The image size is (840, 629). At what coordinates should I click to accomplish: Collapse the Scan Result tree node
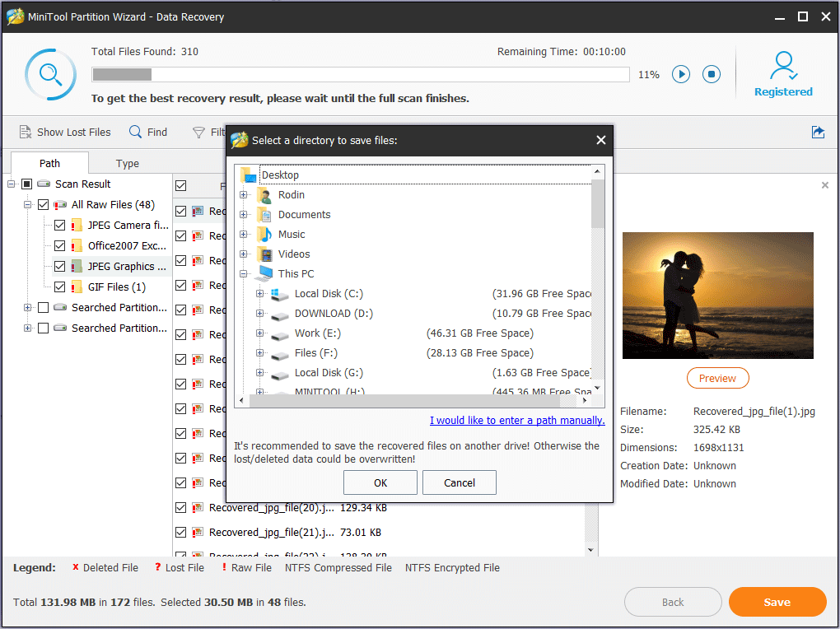[x=11, y=184]
